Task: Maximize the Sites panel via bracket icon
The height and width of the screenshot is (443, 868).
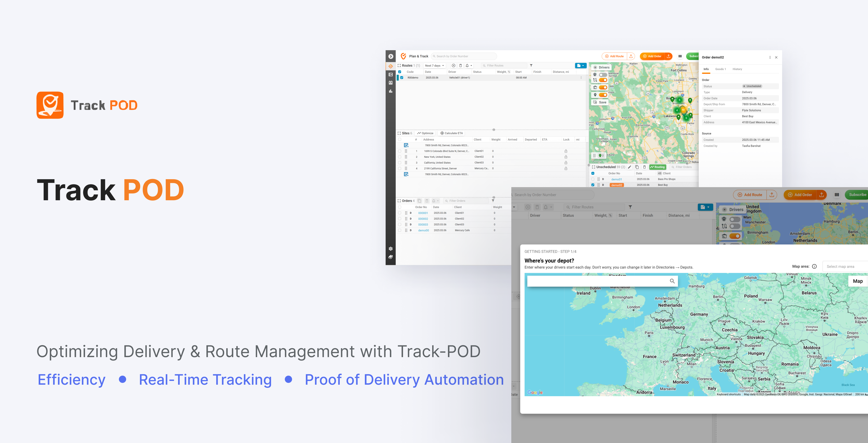Action: [x=399, y=133]
